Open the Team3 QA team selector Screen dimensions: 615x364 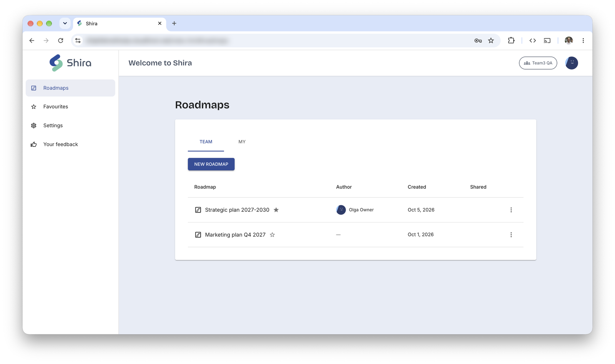click(x=538, y=63)
